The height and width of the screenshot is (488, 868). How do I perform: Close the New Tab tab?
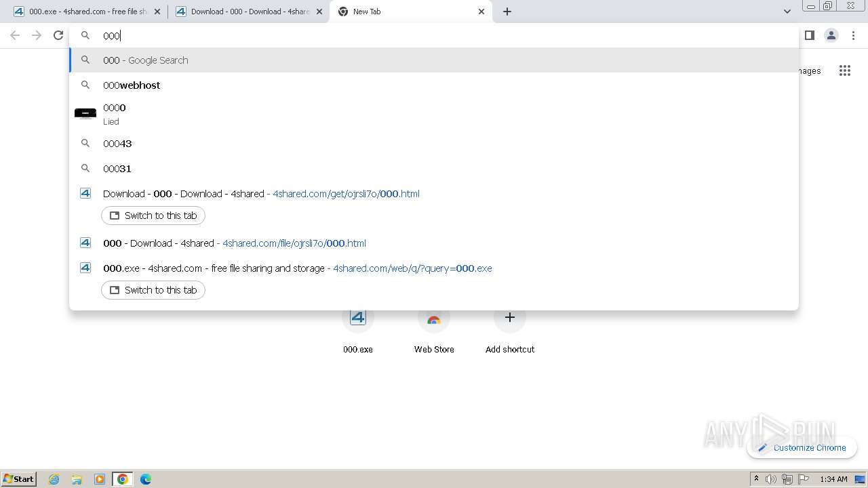[x=481, y=12]
